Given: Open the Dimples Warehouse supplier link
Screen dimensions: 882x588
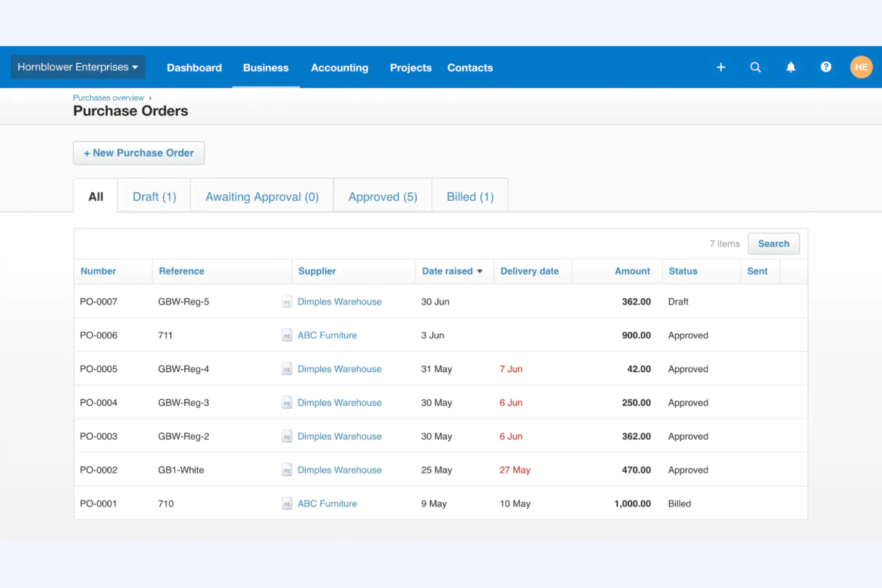Looking at the screenshot, I should [340, 301].
